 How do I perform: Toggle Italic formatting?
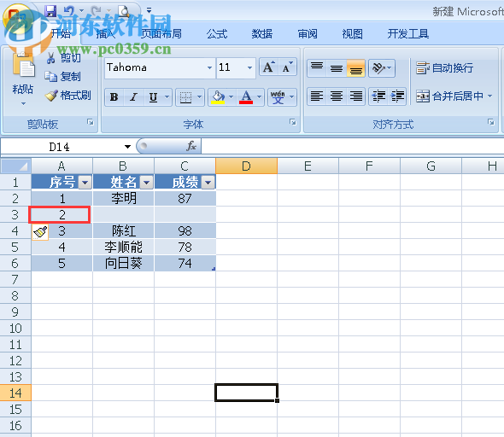(133, 97)
